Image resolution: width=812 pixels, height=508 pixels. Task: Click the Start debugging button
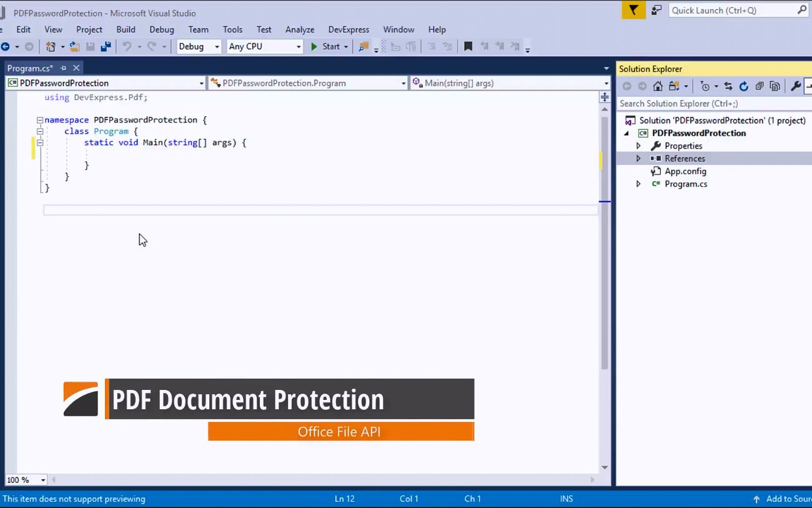click(x=325, y=47)
